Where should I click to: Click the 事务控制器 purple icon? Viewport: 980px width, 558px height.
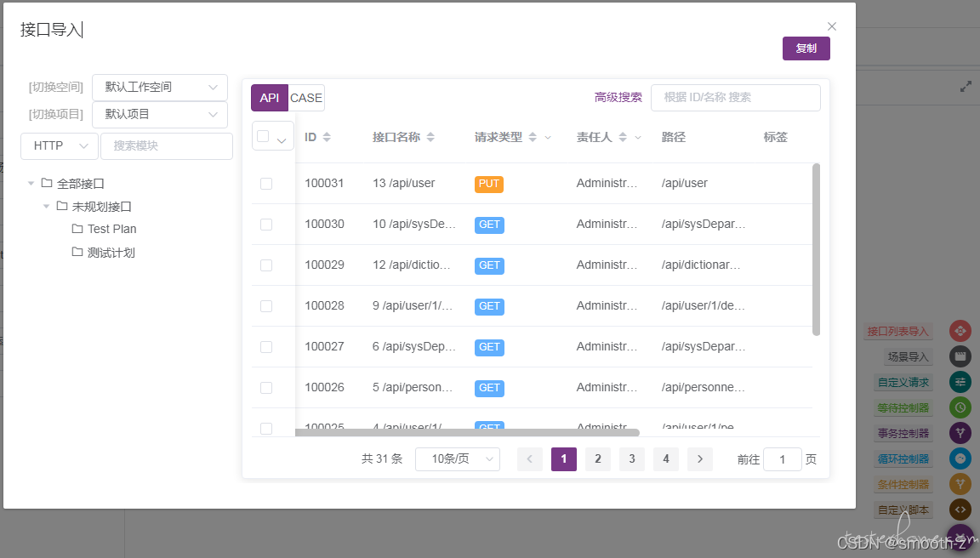click(960, 433)
